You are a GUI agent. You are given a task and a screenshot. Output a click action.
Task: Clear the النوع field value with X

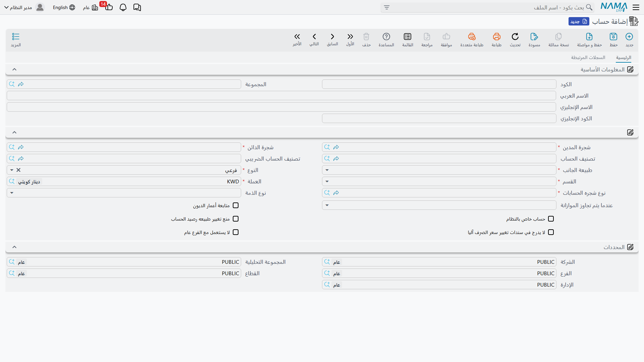click(18, 170)
